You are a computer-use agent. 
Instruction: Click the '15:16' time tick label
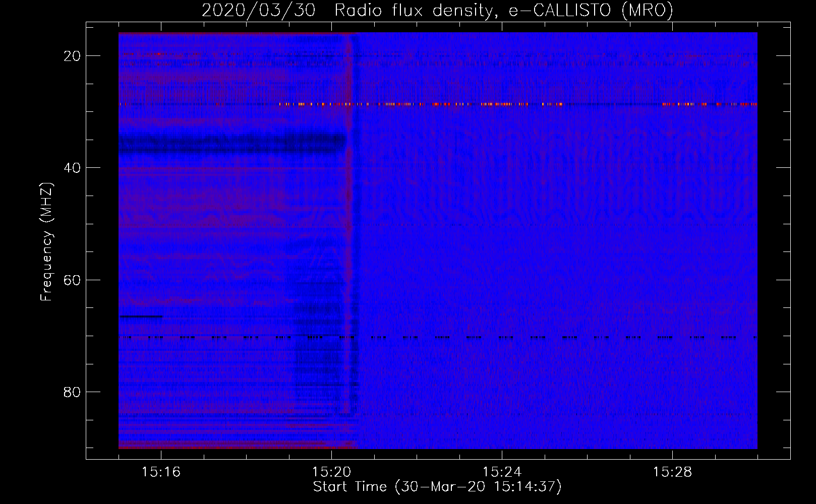(x=161, y=472)
